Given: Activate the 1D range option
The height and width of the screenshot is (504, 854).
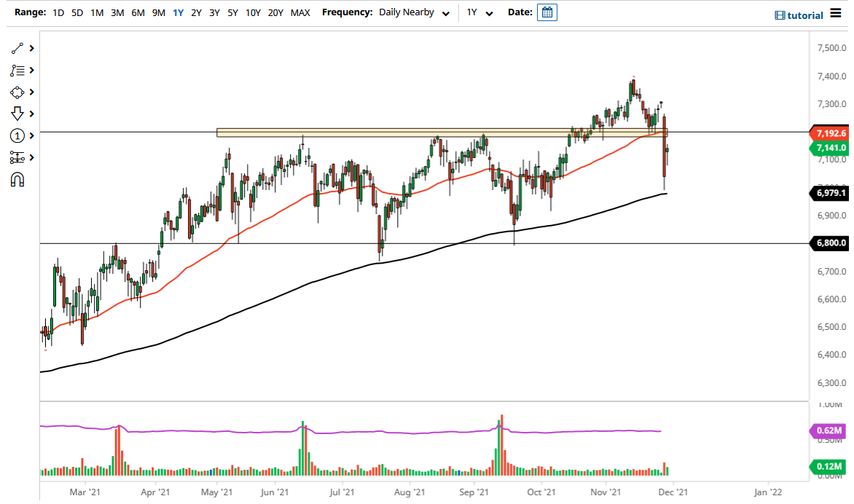Looking at the screenshot, I should coord(58,12).
